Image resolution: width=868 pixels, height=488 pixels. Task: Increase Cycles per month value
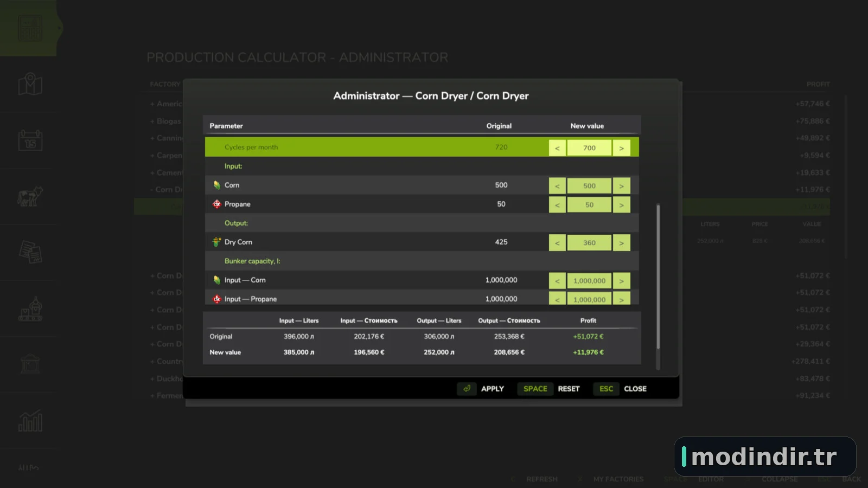622,147
